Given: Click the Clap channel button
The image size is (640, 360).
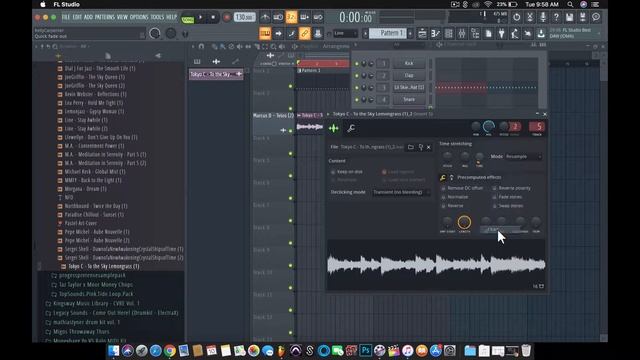Looking at the screenshot, I should click(409, 76).
